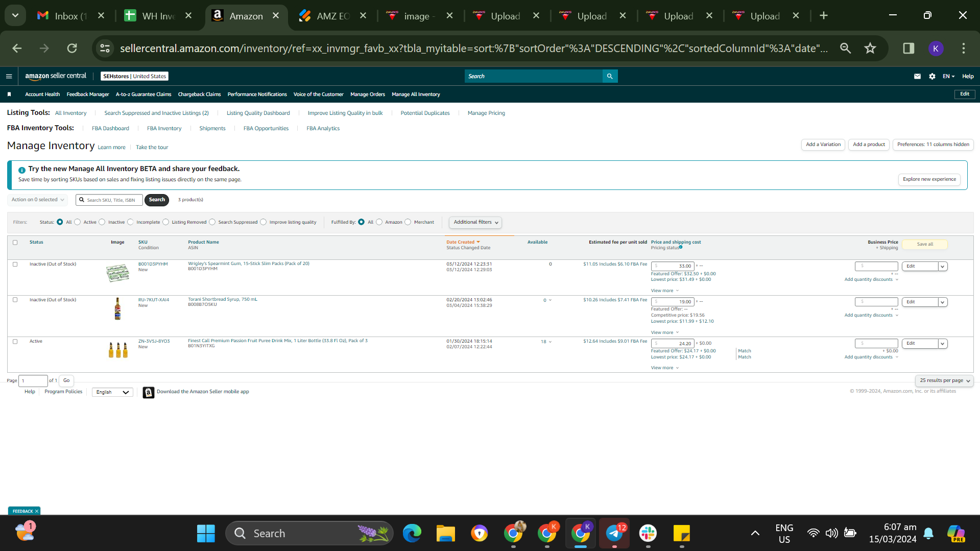Click the Chrome back arrow
Screen dimensions: 980x551
pos(17,49)
